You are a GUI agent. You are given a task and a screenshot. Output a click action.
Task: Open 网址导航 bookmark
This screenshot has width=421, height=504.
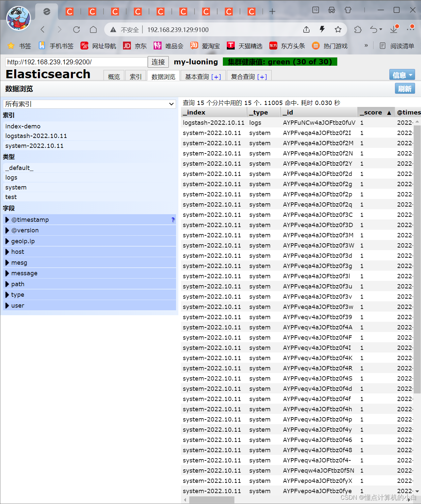coord(98,46)
